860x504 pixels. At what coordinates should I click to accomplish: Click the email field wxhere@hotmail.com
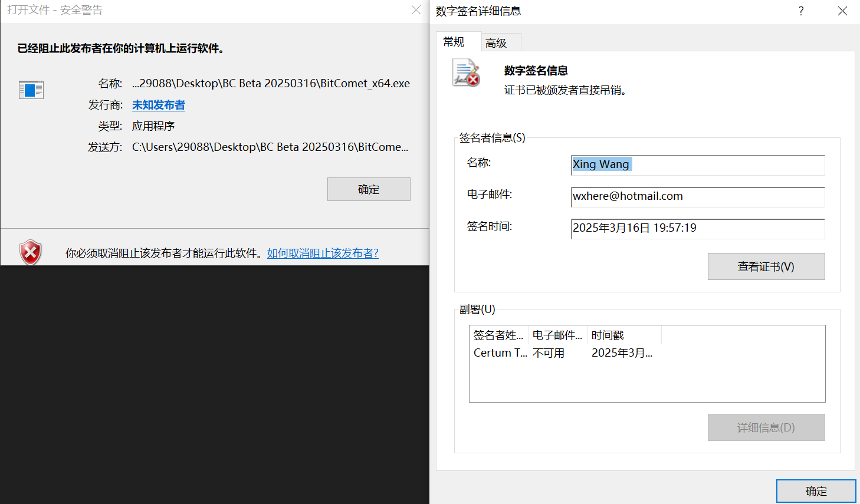[698, 197]
